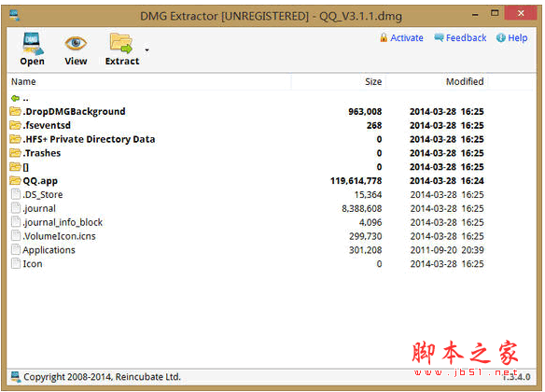Maximize the DMG Extractor window
This screenshot has height=392, width=545.
click(x=495, y=13)
